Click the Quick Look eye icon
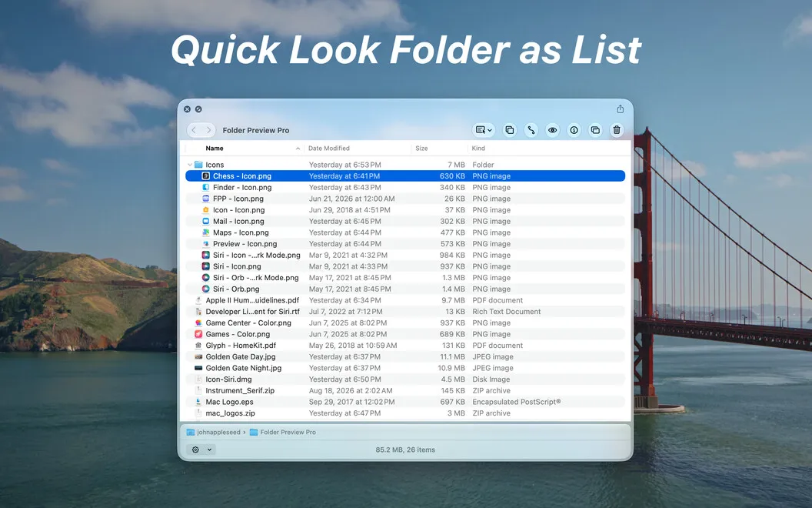Image resolution: width=812 pixels, height=508 pixels. (x=553, y=130)
